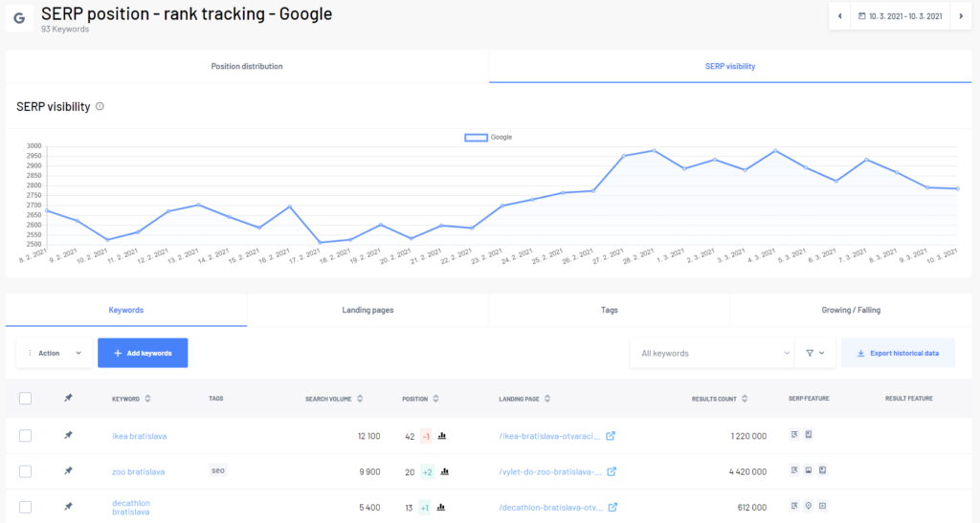
Task: Click the pin icon in table header
Action: click(69, 398)
